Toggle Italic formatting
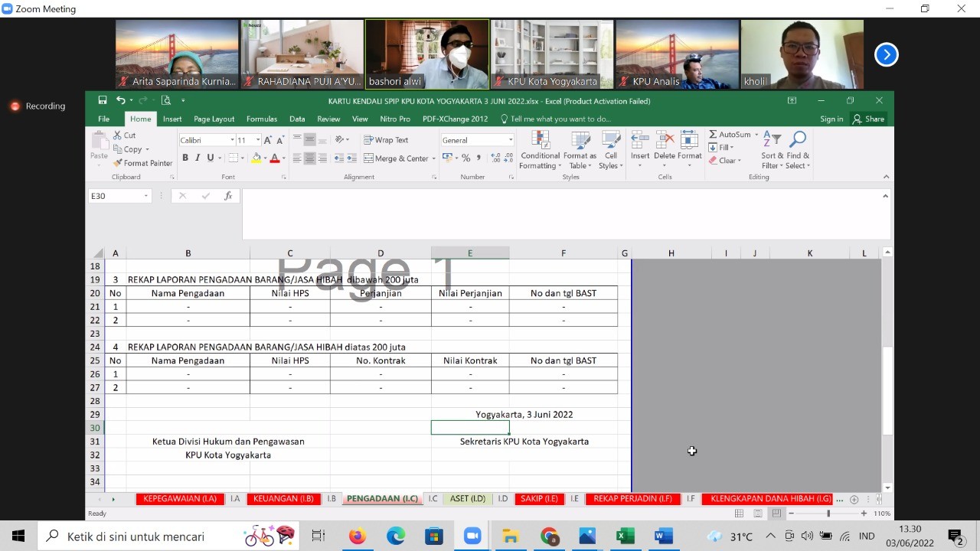980x551 pixels. click(198, 158)
